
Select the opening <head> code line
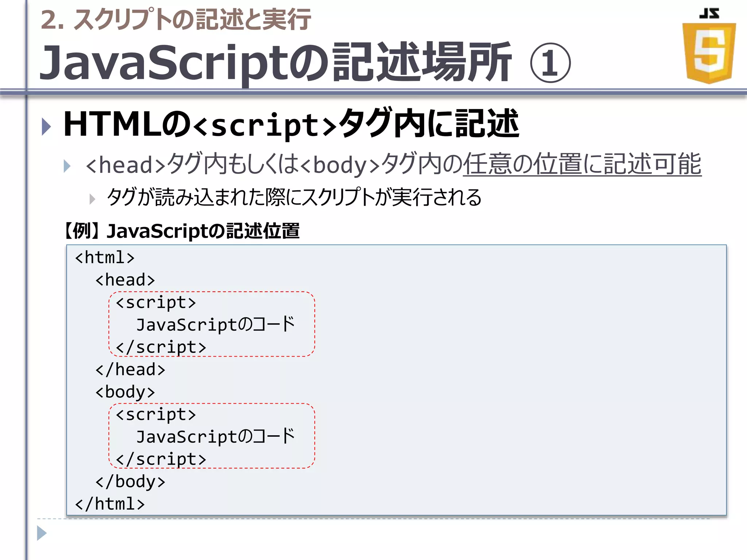pos(125,280)
